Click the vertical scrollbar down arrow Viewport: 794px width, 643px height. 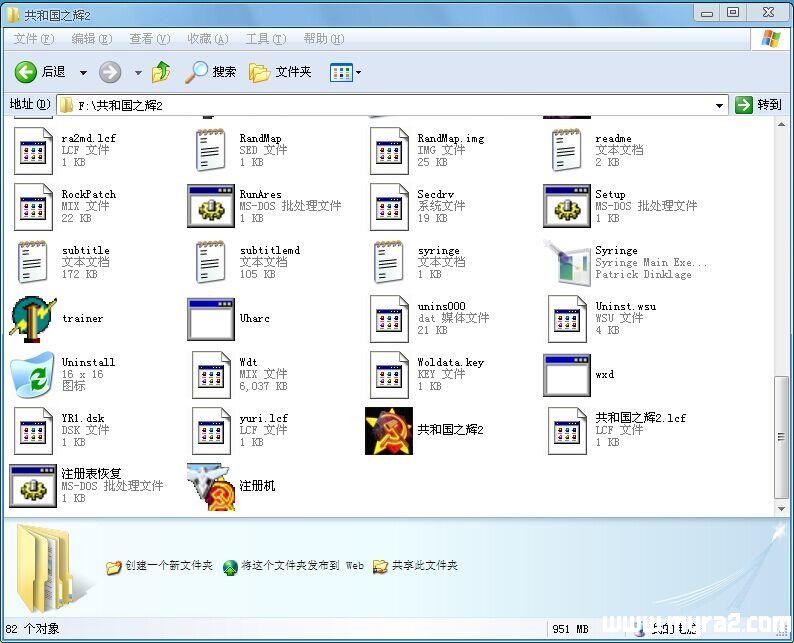pos(782,509)
